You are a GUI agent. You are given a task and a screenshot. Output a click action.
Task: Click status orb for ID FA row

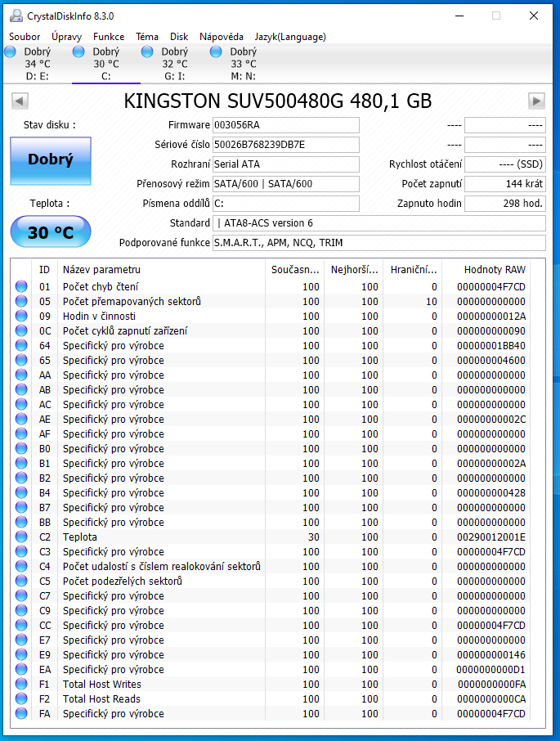tap(21, 713)
